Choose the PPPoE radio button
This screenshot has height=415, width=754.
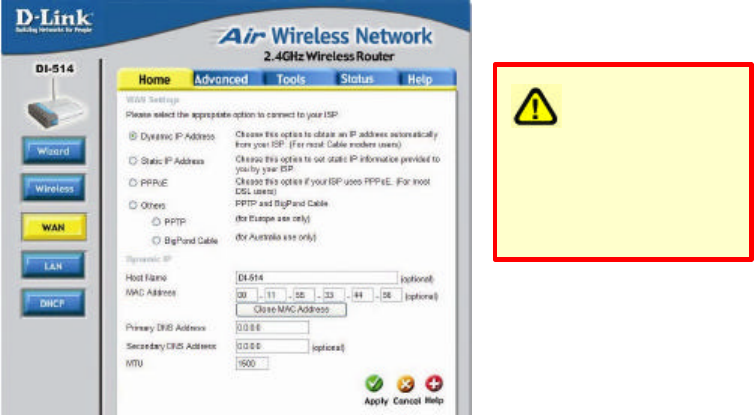click(133, 183)
